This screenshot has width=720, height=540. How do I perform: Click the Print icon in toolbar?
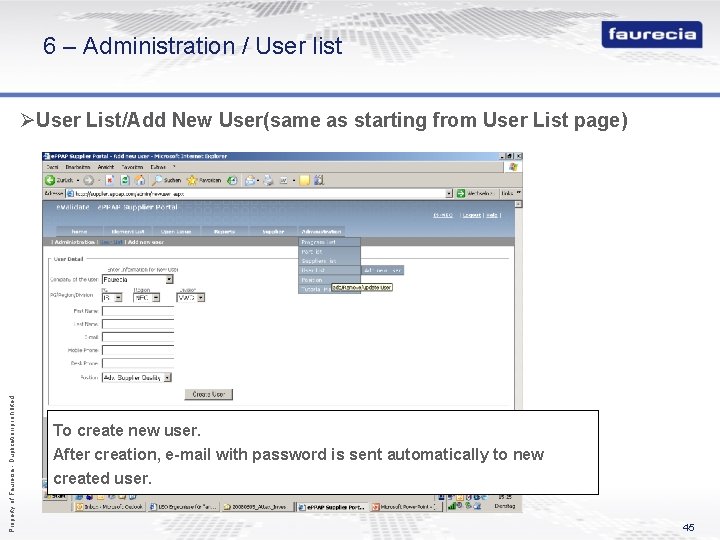268,180
